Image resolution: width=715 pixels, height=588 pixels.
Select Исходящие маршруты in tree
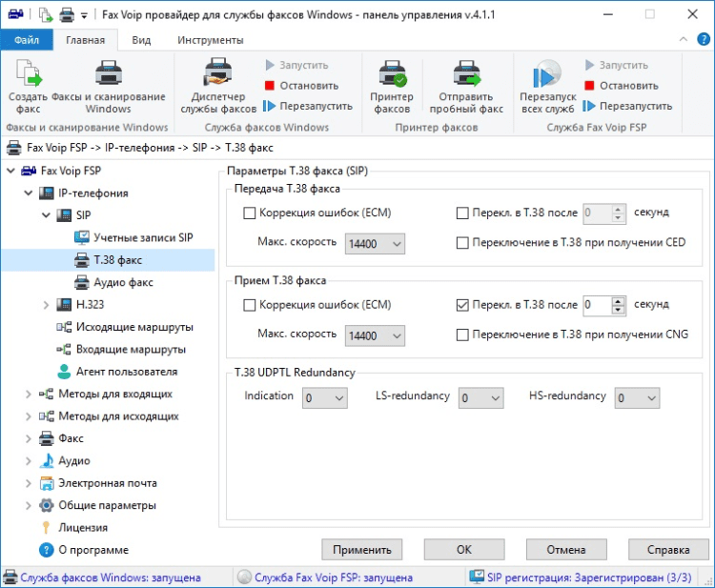click(125, 327)
